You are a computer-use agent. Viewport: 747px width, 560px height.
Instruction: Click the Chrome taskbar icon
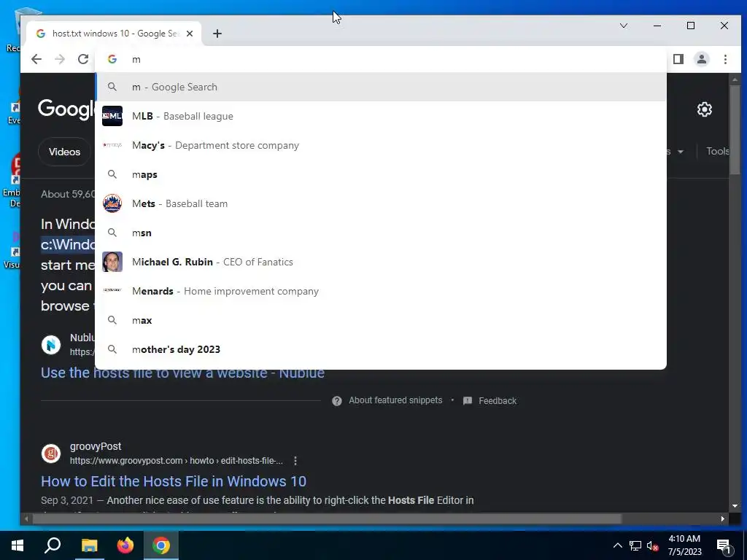tap(161, 545)
